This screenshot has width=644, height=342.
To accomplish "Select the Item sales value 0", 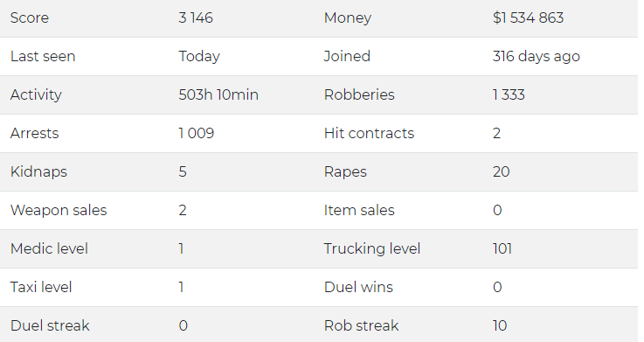I will point(497,211).
